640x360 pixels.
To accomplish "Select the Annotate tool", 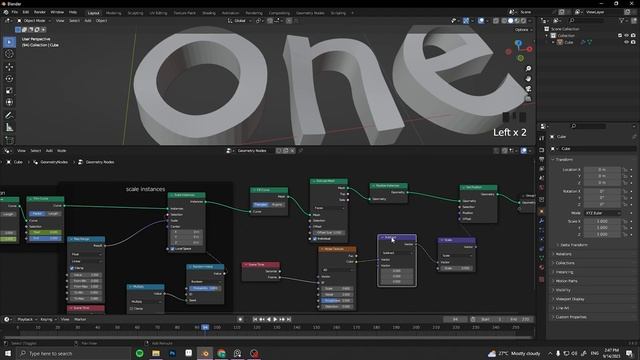I will tap(9, 116).
